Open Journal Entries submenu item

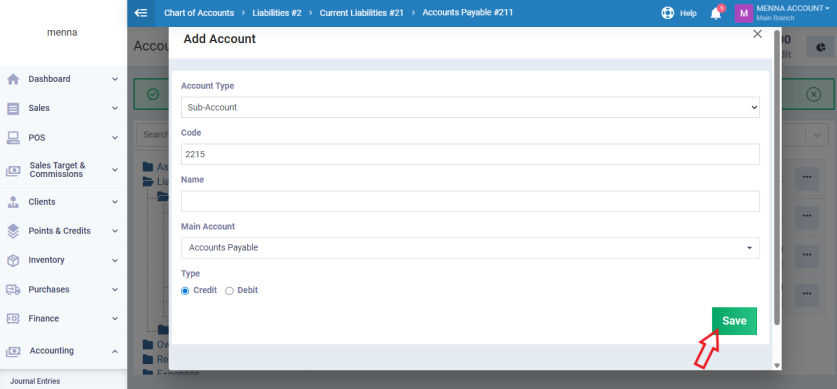point(35,382)
